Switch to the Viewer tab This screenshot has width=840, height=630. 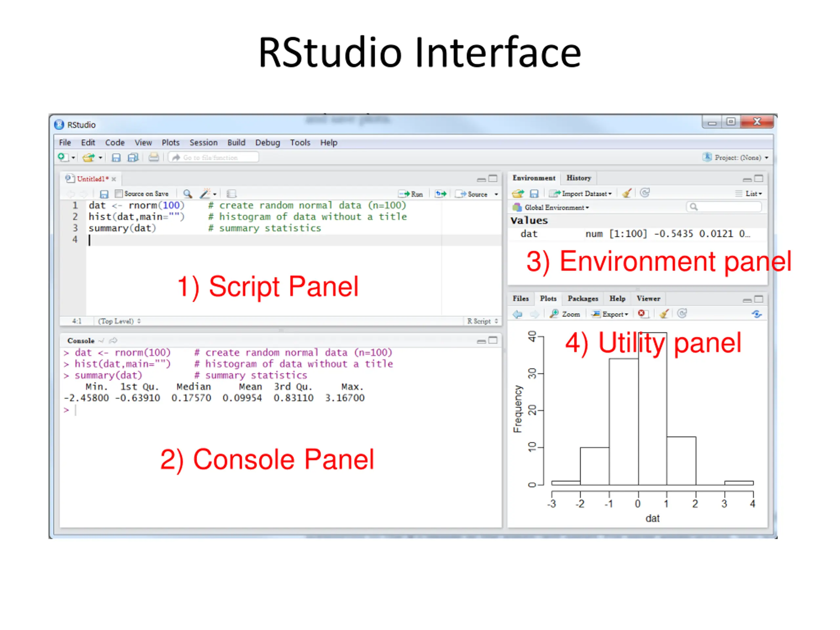pos(648,299)
